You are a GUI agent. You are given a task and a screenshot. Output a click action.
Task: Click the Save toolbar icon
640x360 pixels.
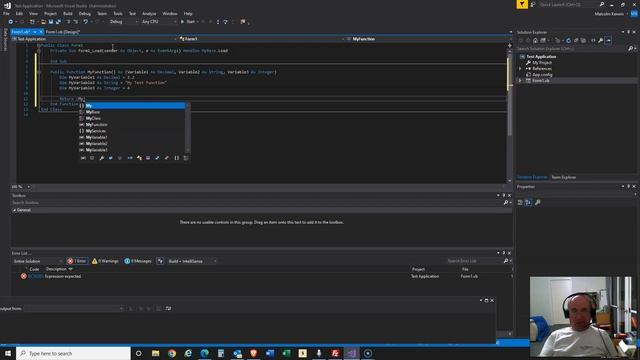(51, 22)
